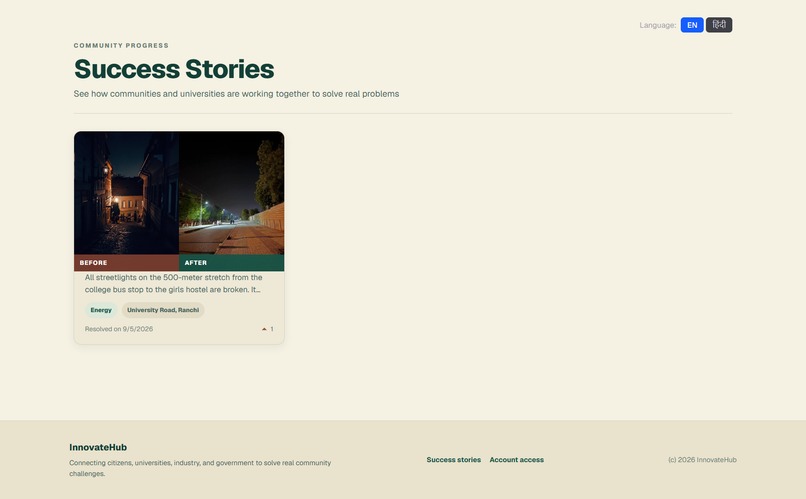Click the footer tagline about connecting citizens
The height and width of the screenshot is (499, 806).
tap(200, 468)
